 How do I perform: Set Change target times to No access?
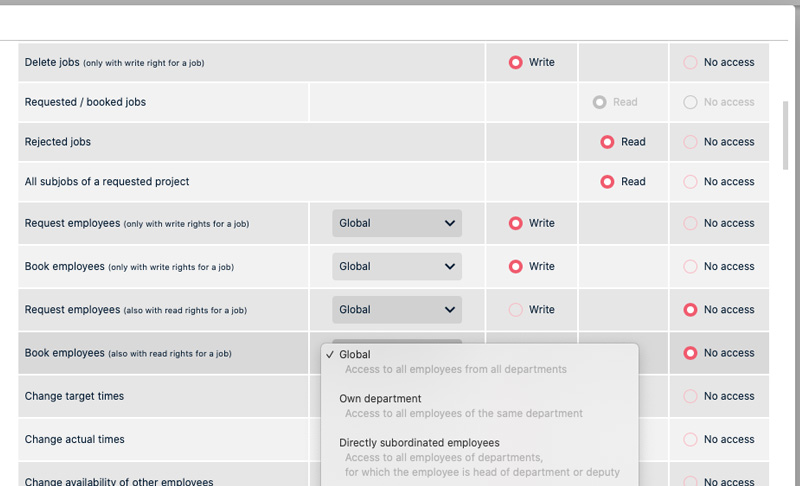point(690,396)
